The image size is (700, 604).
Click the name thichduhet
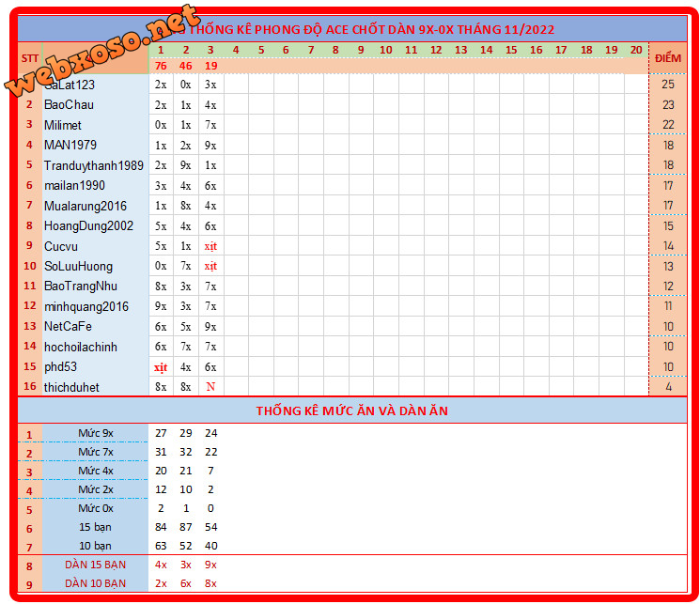pyautogui.click(x=71, y=387)
